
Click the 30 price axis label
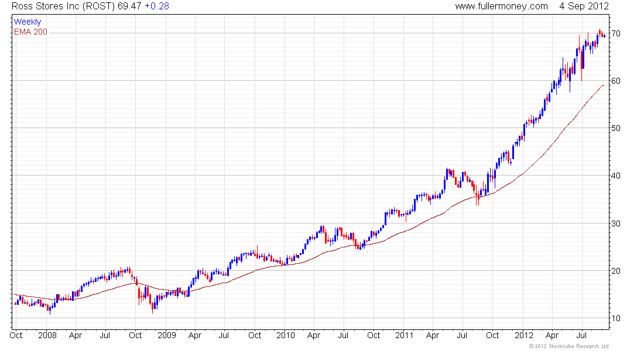(x=616, y=223)
